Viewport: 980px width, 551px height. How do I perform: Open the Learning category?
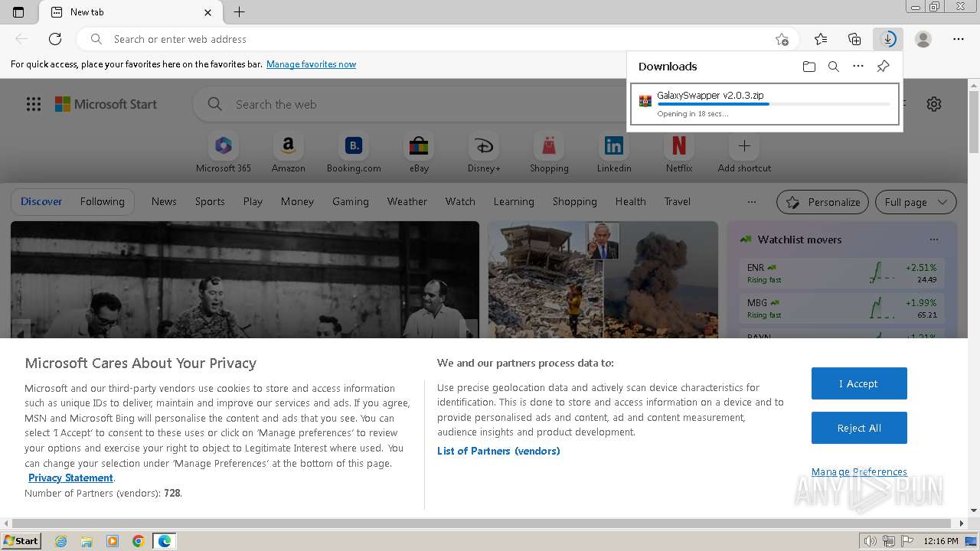tap(514, 201)
